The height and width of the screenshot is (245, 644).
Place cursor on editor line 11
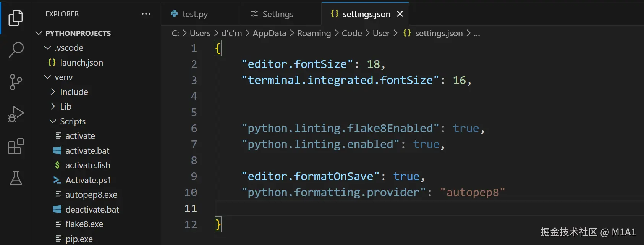(x=344, y=208)
